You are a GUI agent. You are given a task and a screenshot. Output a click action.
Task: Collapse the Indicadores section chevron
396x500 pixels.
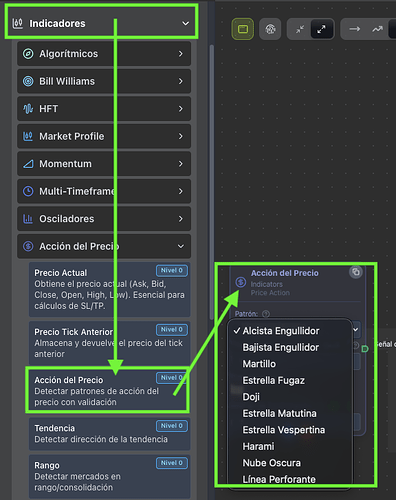[x=185, y=23]
